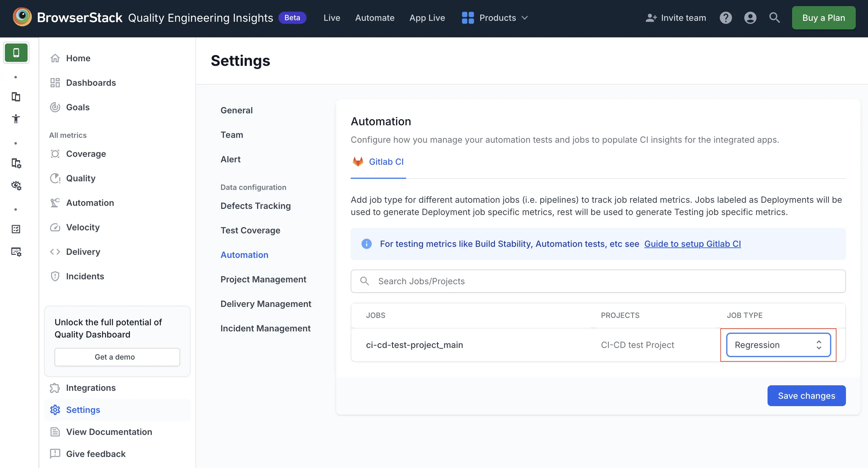This screenshot has width=868, height=468.
Task: Go to Delivery Management settings
Action: [266, 304]
